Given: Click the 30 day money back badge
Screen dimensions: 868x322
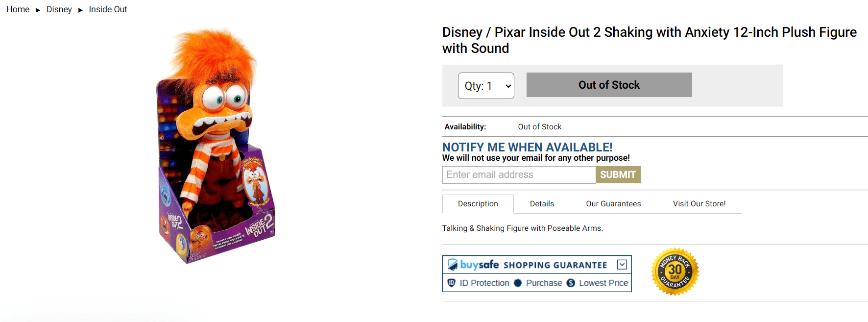Looking at the screenshot, I should pos(675,272).
